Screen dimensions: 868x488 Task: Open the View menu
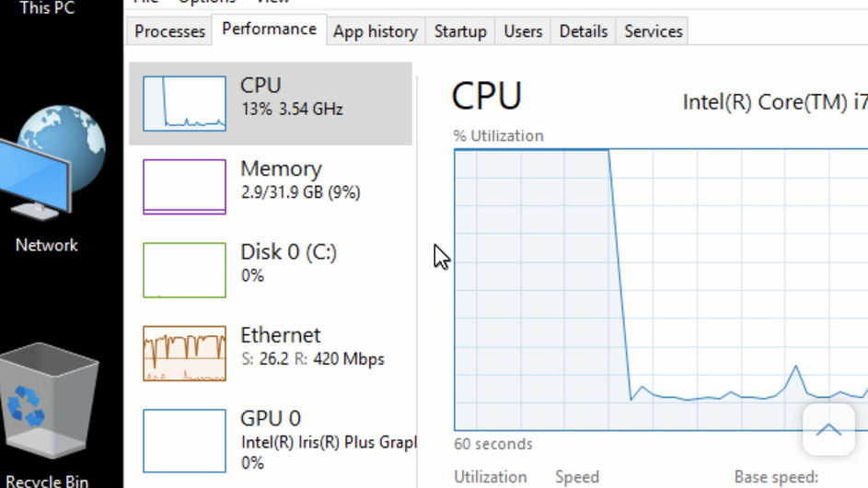[x=272, y=2]
